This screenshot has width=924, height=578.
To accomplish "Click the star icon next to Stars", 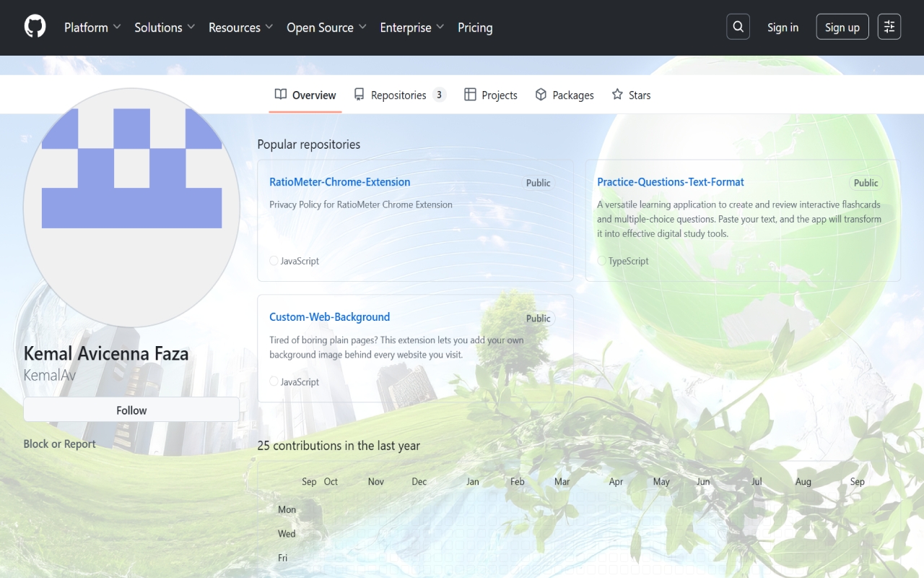I will 616,94.
